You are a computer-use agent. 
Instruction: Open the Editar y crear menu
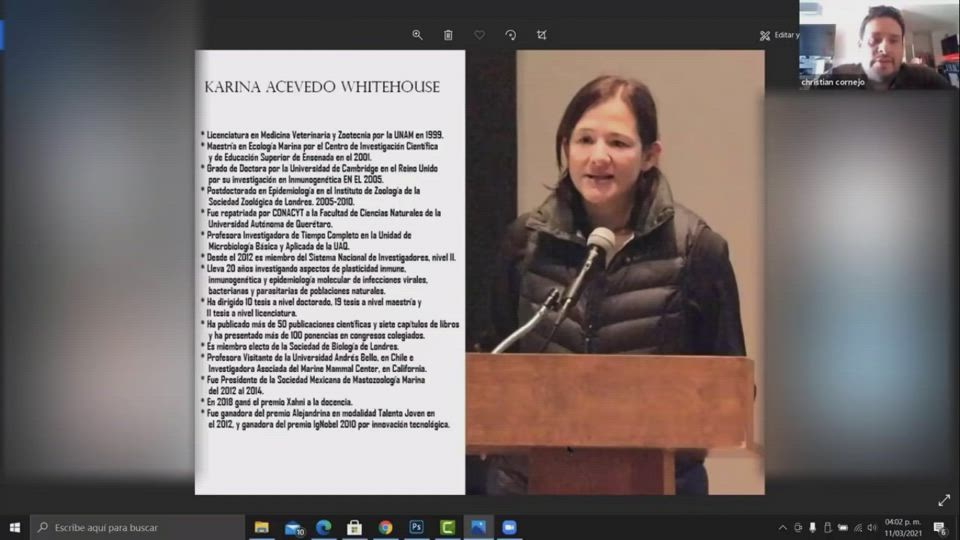pyautogui.click(x=778, y=35)
